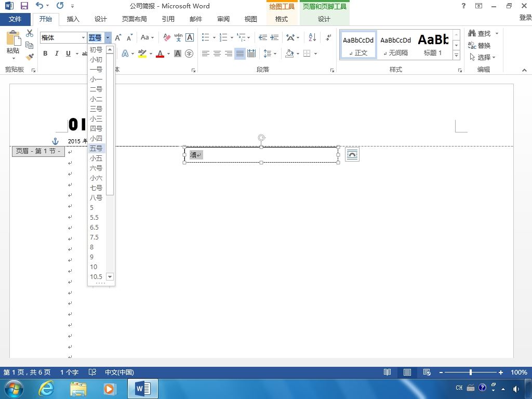Apply distributed alignment

(251, 54)
